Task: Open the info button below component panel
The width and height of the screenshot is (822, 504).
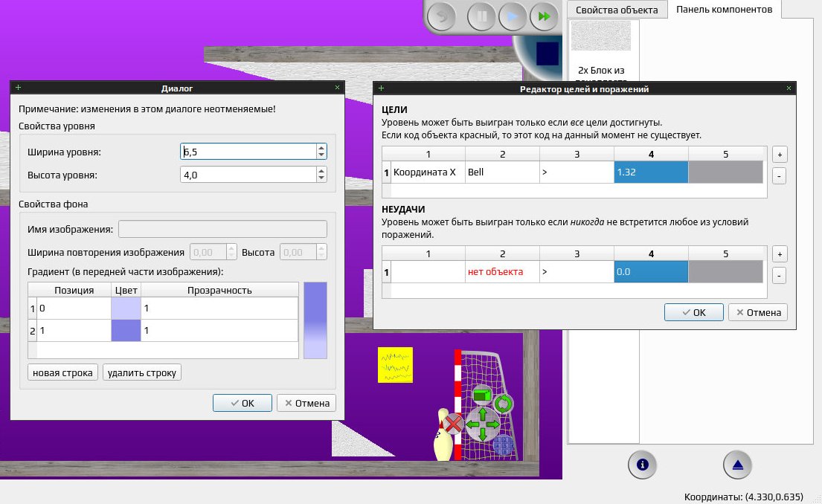Action: [x=642, y=465]
